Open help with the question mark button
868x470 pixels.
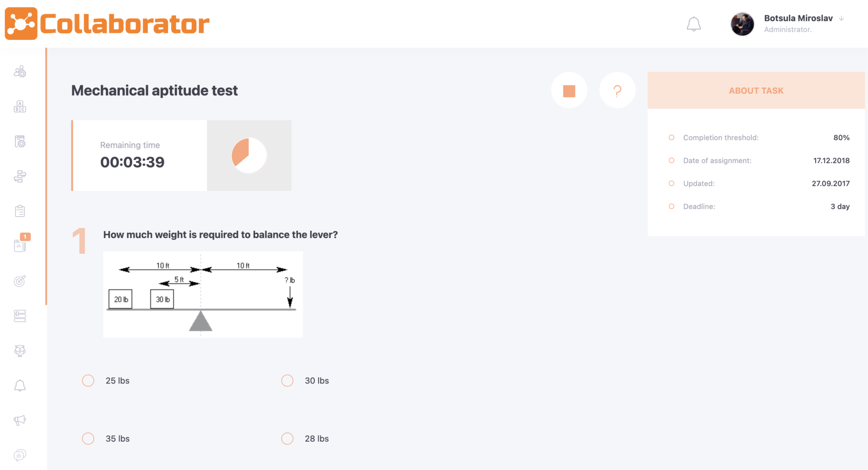point(617,90)
